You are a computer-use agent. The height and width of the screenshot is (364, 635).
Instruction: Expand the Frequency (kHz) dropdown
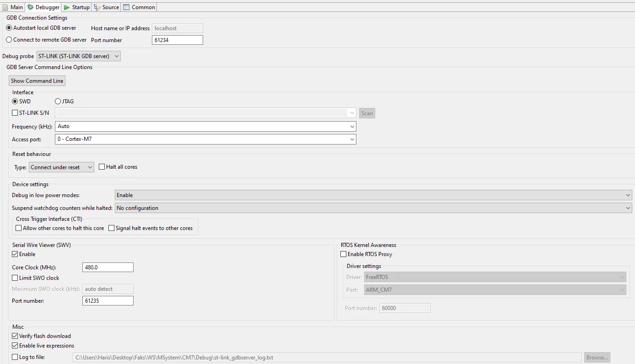pos(205,126)
